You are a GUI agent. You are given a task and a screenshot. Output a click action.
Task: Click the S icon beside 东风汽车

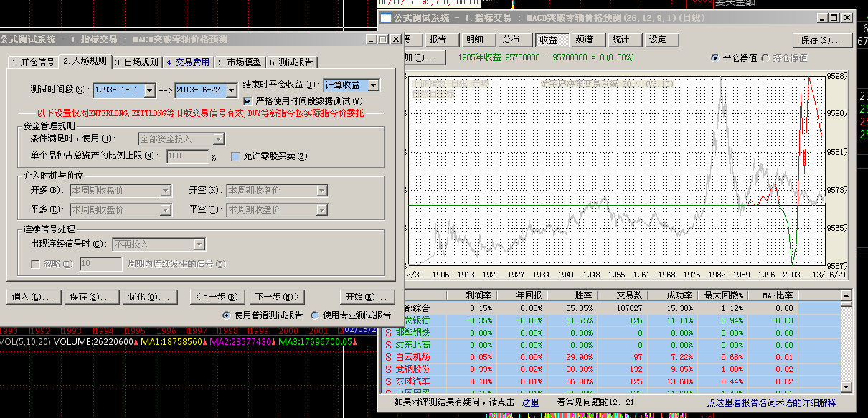point(388,381)
